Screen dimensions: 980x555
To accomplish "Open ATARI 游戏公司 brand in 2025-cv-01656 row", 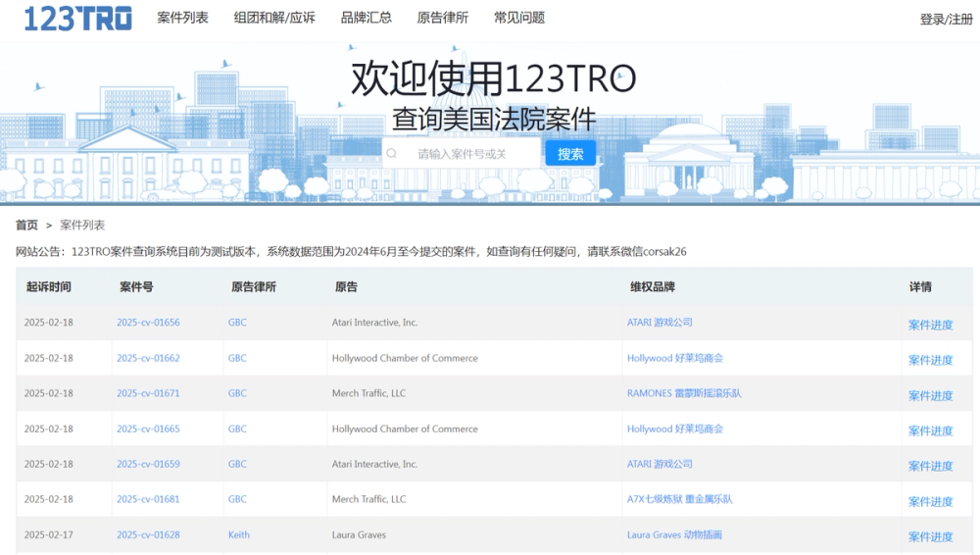I will (660, 323).
